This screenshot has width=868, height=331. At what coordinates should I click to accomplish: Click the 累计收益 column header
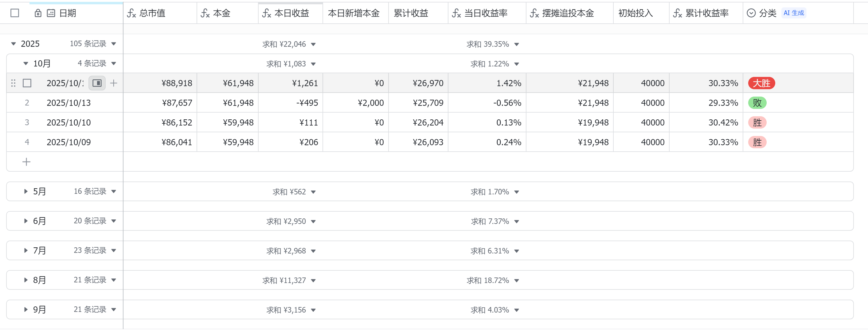click(411, 13)
